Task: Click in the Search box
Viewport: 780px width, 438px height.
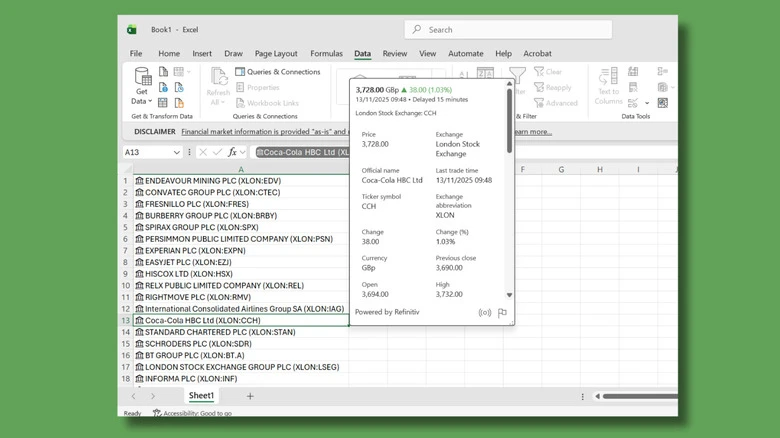Action: 508,30
